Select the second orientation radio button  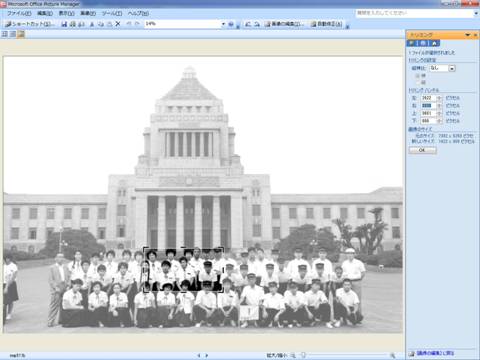pyautogui.click(x=417, y=82)
